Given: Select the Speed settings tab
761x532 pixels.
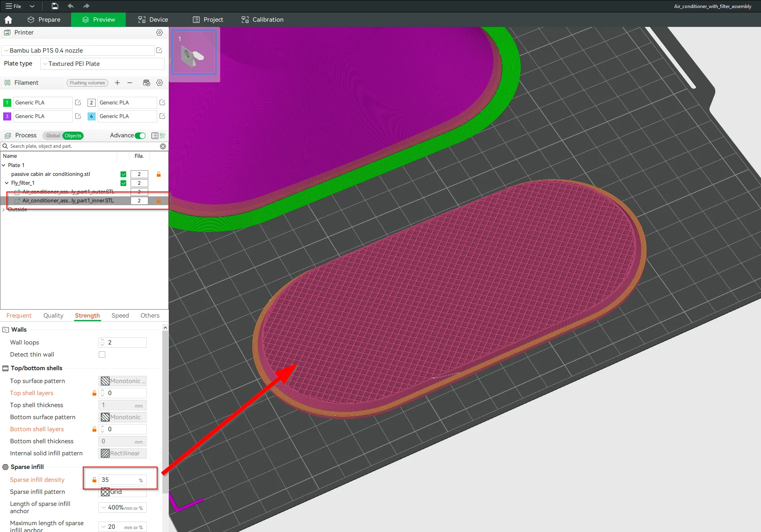Looking at the screenshot, I should [120, 316].
